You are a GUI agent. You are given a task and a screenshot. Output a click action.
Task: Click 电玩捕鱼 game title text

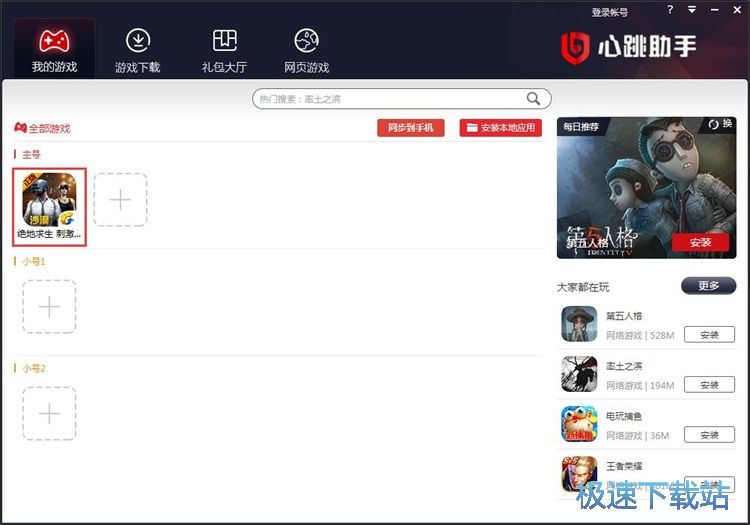[x=624, y=416]
